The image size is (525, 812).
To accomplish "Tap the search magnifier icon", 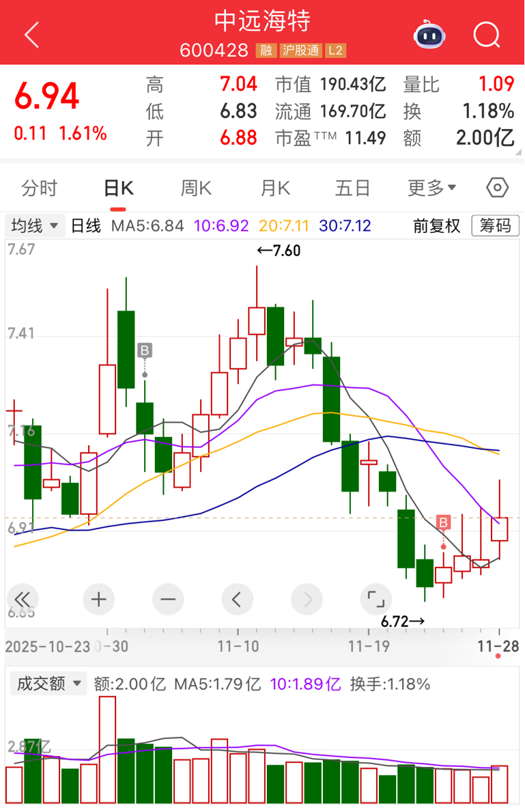I will (487, 34).
